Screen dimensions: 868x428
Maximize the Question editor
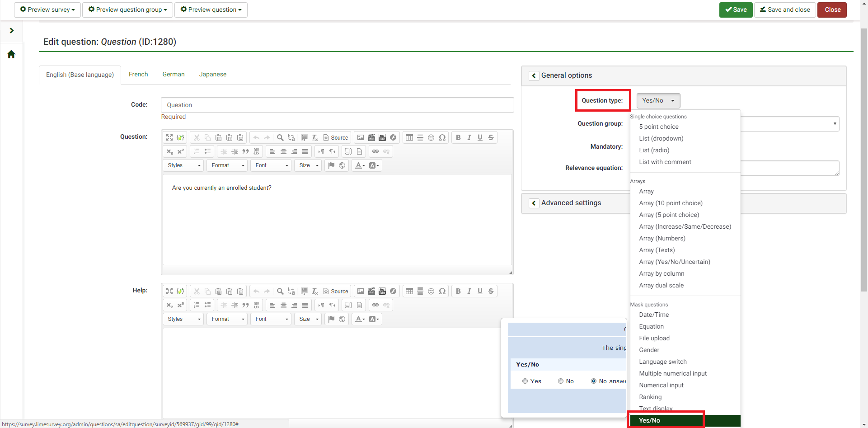click(x=169, y=137)
